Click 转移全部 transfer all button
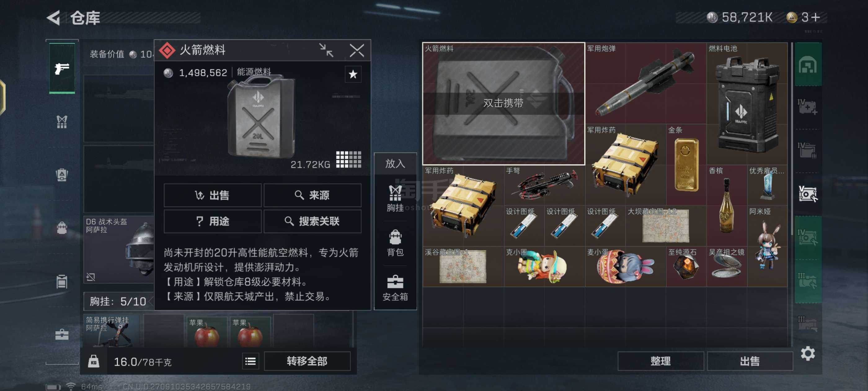The width and height of the screenshot is (868, 391). coord(307,361)
